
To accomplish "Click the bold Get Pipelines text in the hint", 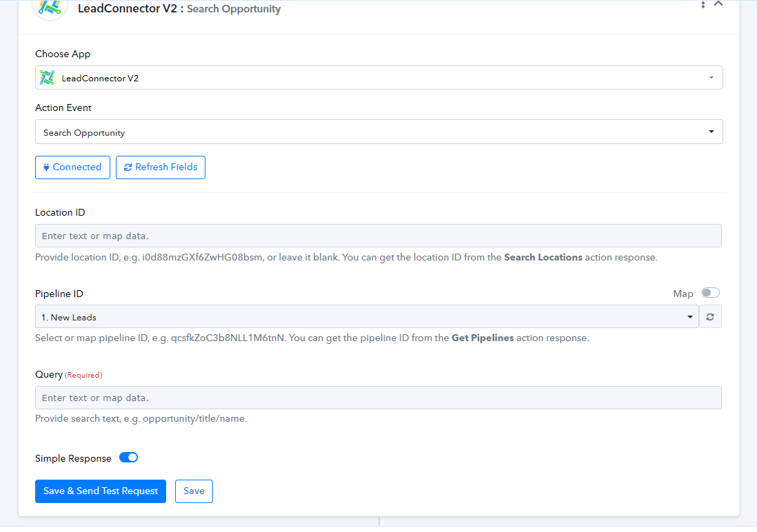I will pyautogui.click(x=483, y=338).
